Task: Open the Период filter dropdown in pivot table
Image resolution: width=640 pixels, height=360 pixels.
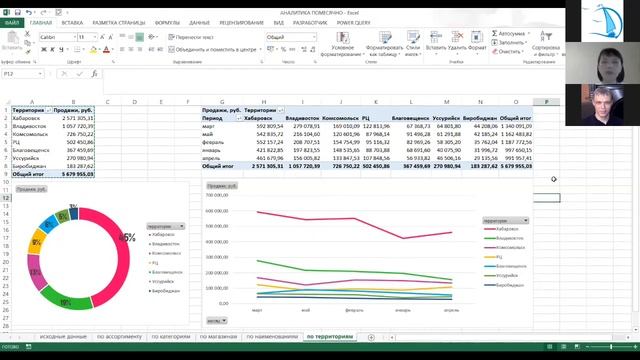Action: [239, 118]
